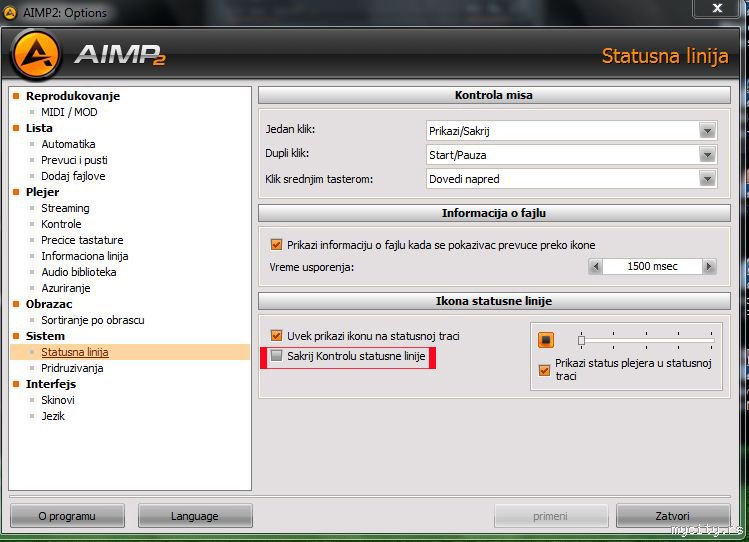Toggle 'Prikazi status plejera u statusnoj traci'

(x=544, y=370)
